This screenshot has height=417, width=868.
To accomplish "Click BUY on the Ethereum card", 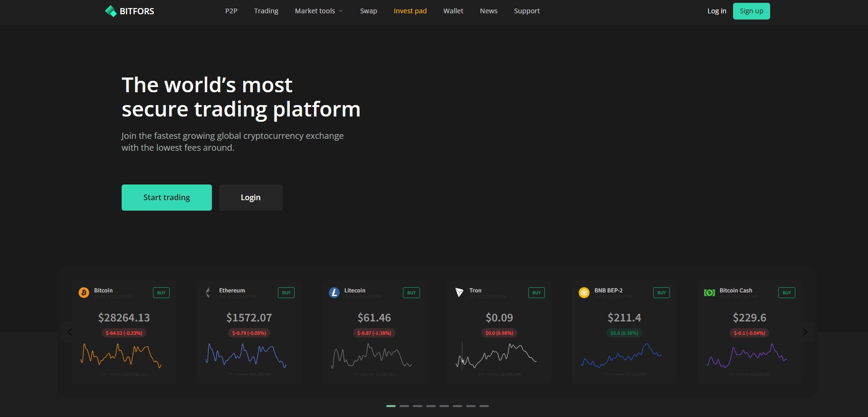I will (286, 293).
